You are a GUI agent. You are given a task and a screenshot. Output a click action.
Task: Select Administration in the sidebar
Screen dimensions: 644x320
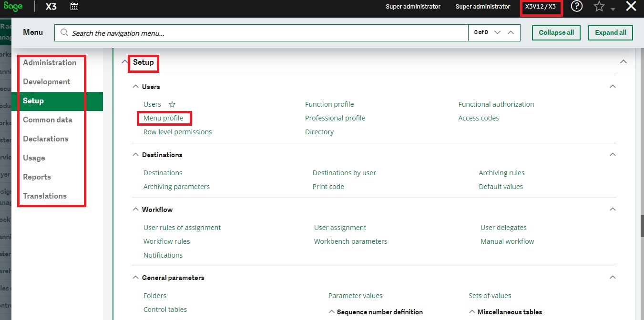pyautogui.click(x=50, y=62)
